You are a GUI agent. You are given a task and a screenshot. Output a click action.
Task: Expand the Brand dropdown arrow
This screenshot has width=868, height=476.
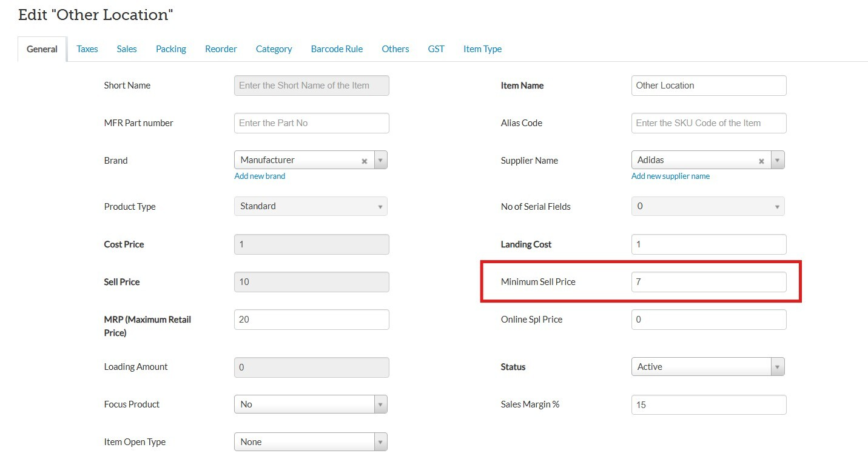click(x=380, y=161)
